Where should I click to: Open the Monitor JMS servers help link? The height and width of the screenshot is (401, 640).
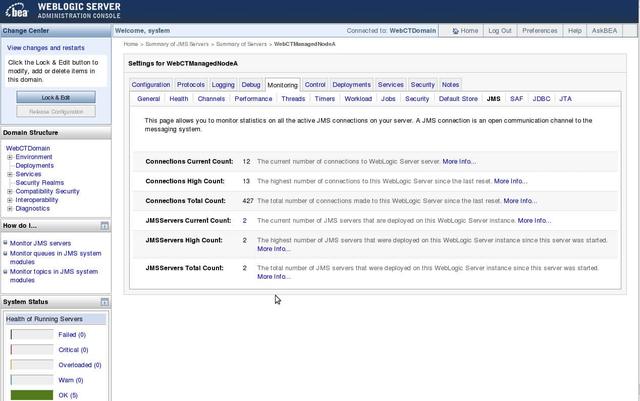[40, 243]
